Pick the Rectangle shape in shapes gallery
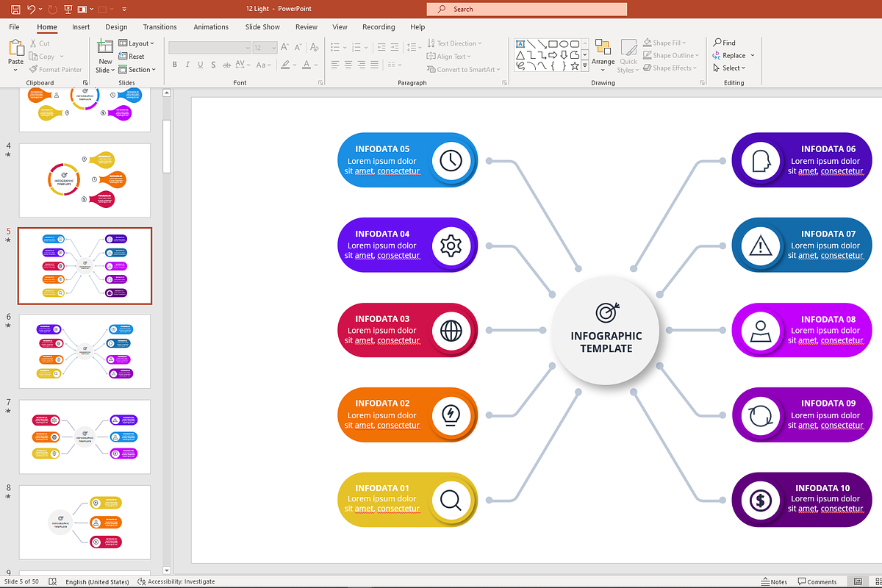This screenshot has height=588, width=882. point(553,43)
